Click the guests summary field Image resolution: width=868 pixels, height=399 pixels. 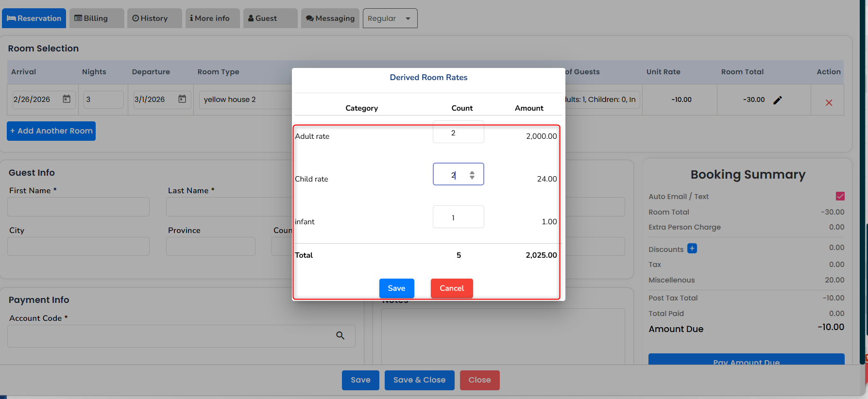(x=602, y=100)
